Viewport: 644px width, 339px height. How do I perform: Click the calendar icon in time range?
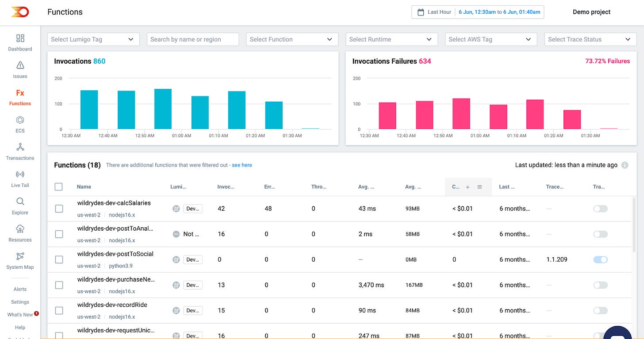421,12
